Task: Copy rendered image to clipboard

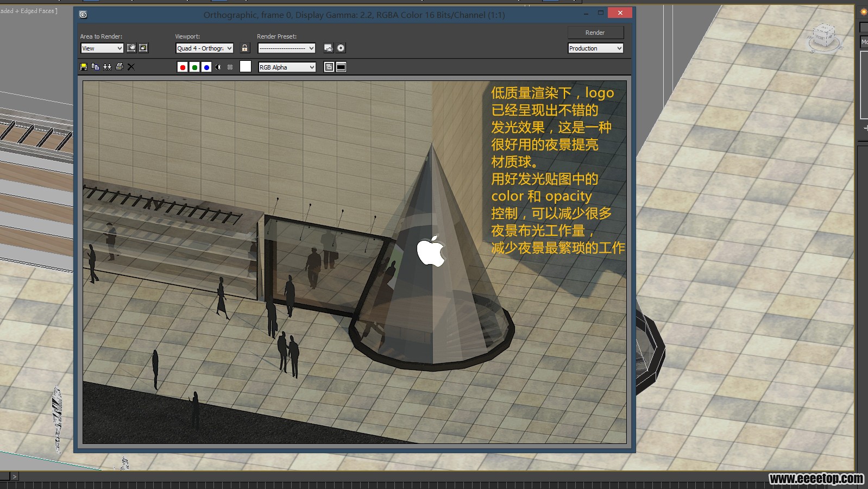Action: coord(96,67)
